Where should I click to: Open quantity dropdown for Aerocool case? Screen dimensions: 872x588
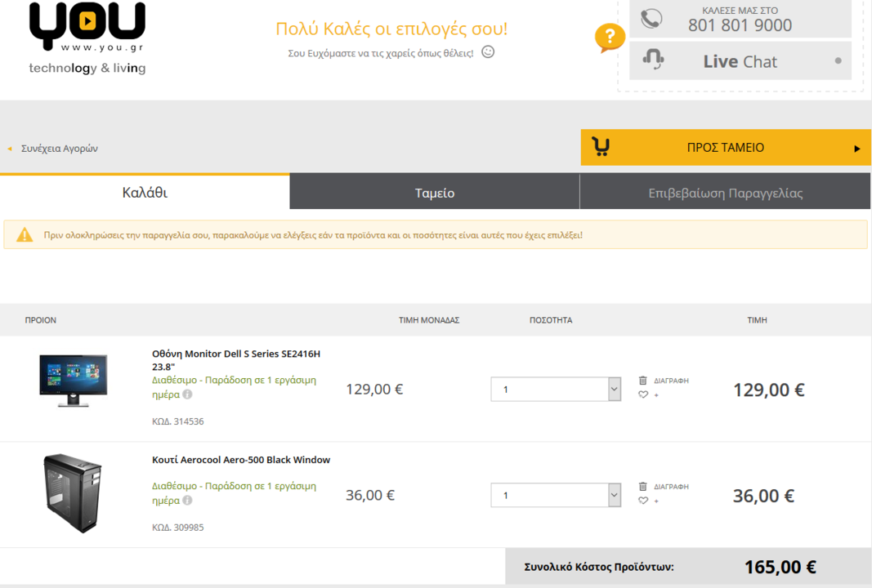click(556, 495)
